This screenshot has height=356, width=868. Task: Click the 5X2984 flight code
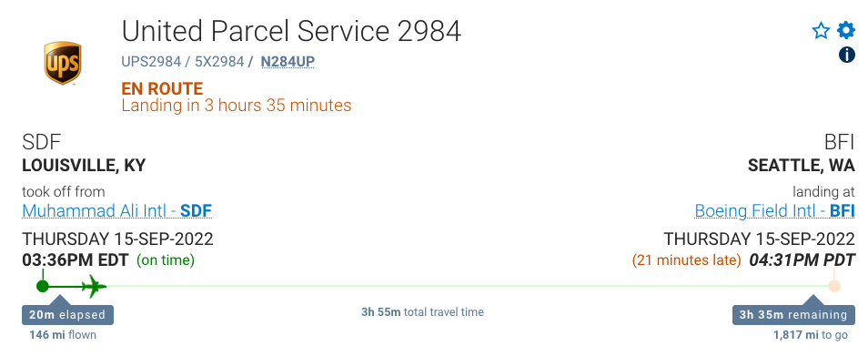click(x=219, y=61)
